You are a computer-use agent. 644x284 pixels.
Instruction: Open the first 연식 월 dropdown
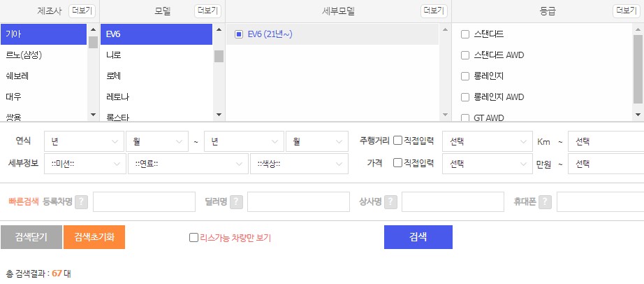tap(157, 141)
